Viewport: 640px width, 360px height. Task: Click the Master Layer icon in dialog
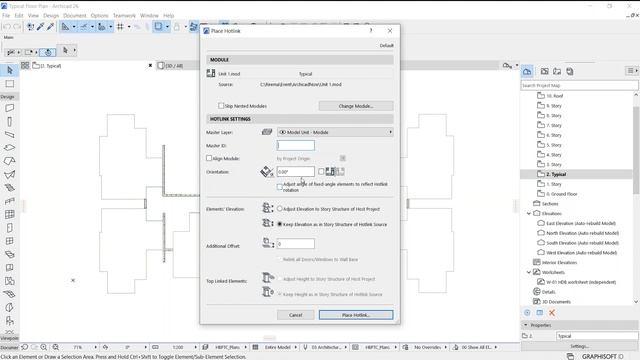(x=267, y=132)
